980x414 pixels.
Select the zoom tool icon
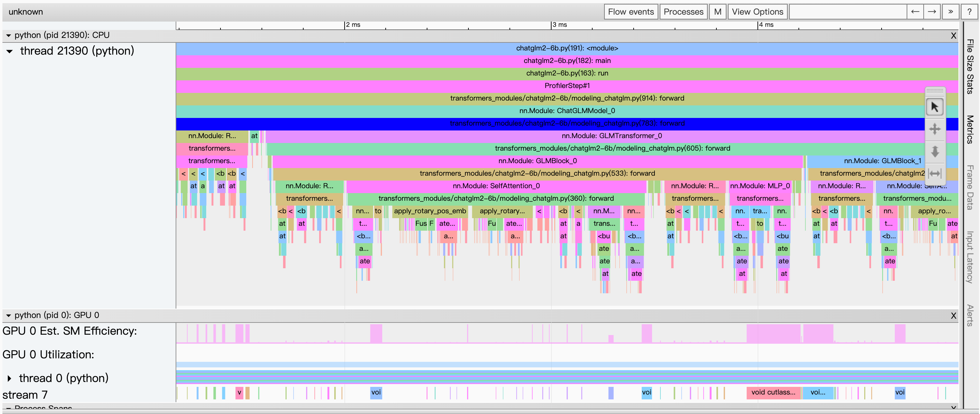[x=934, y=151]
